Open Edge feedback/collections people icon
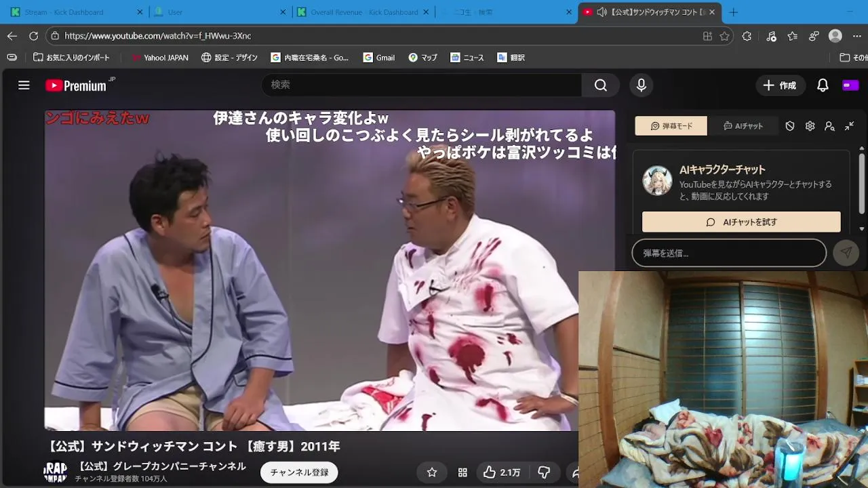The width and height of the screenshot is (868, 488). (x=814, y=36)
